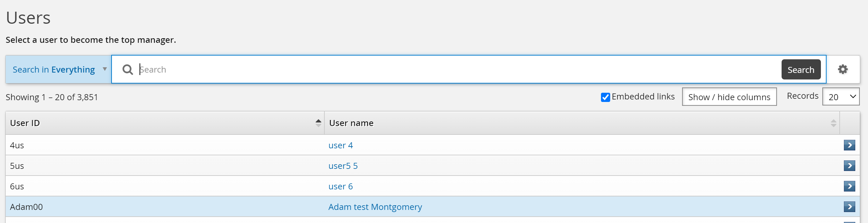Click the search settings gear icon
This screenshot has width=868, height=223.
[843, 69]
